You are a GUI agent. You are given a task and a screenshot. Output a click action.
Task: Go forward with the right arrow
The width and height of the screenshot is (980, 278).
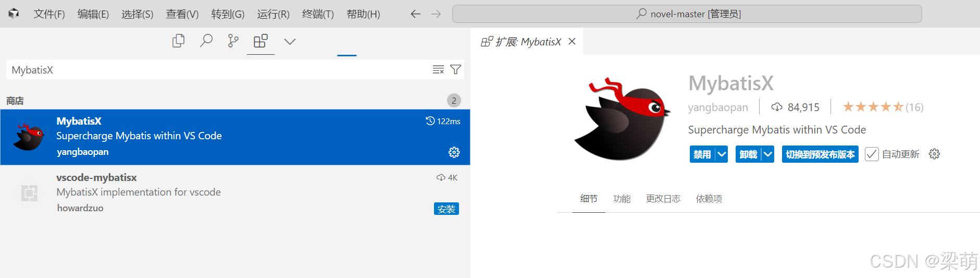pos(436,14)
